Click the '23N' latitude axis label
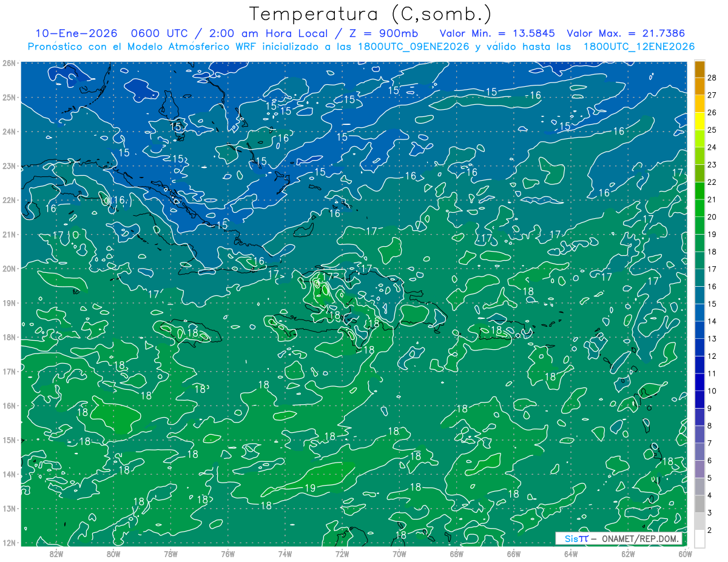728x562 pixels. click(9, 166)
